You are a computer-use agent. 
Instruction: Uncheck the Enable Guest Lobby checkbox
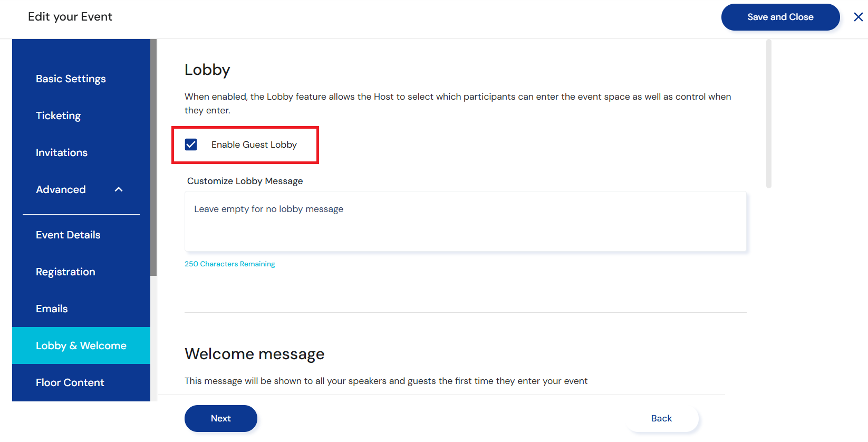coord(191,145)
